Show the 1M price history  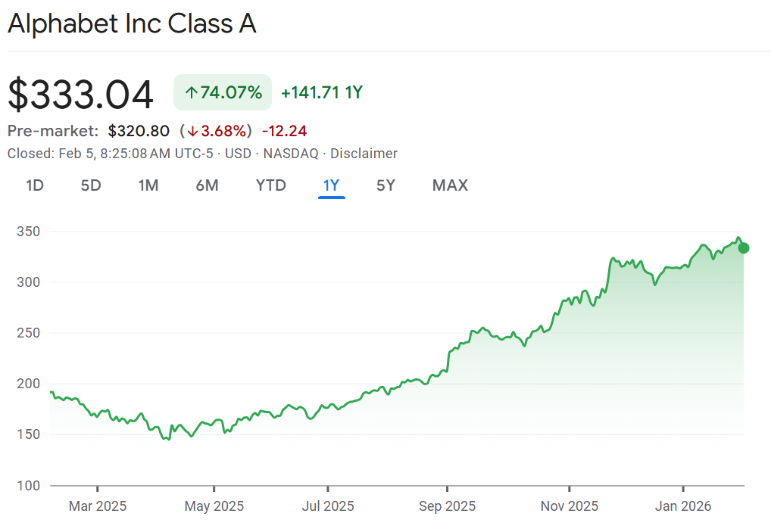tap(148, 185)
